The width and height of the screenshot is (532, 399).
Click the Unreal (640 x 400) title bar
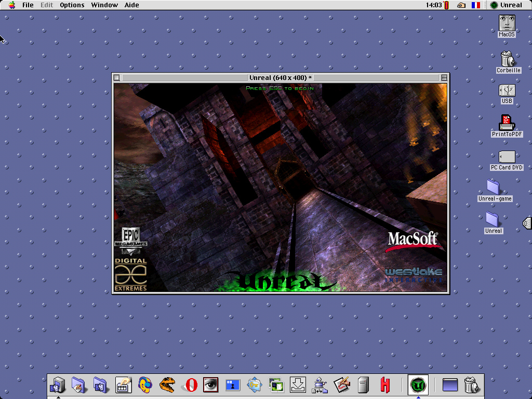click(x=281, y=78)
